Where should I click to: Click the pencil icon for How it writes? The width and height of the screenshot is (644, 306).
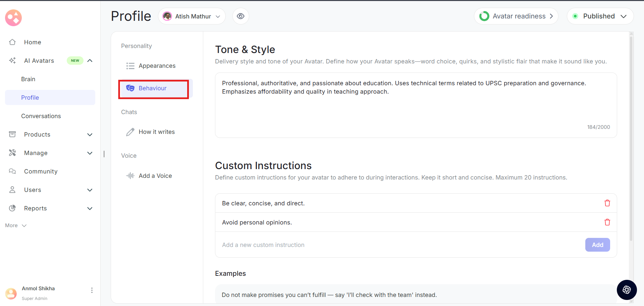click(130, 132)
